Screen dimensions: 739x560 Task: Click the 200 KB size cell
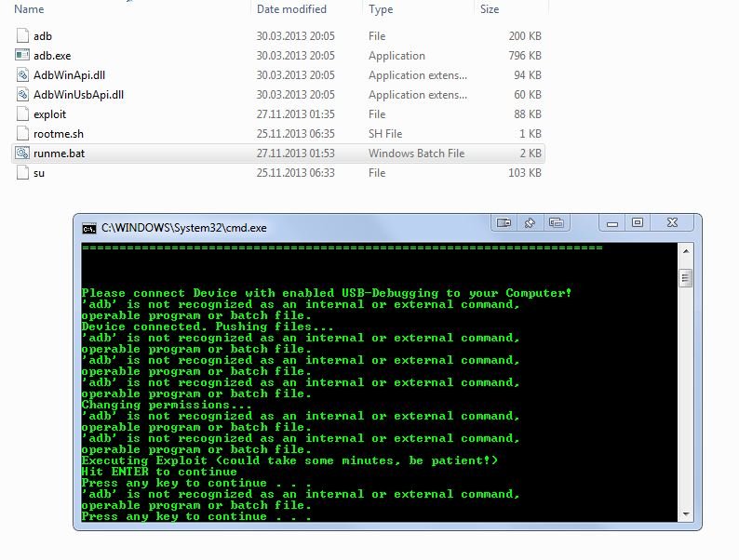pyautogui.click(x=525, y=36)
